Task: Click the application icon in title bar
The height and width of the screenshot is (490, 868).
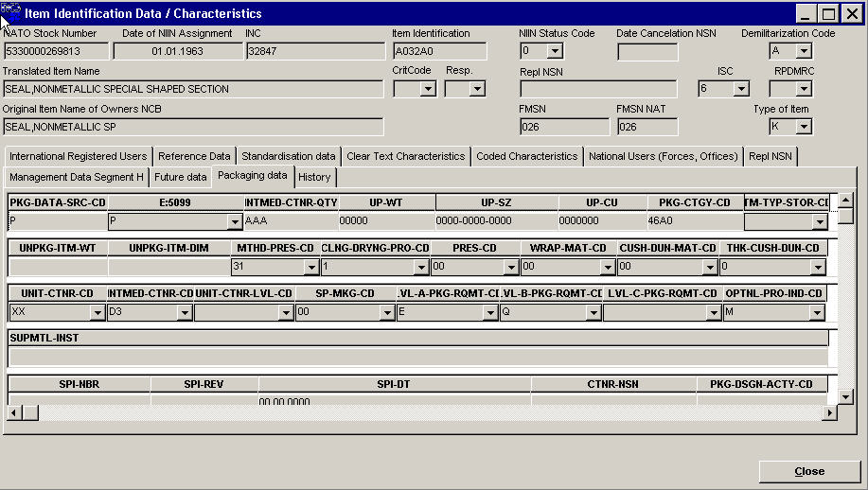Action: 11,12
